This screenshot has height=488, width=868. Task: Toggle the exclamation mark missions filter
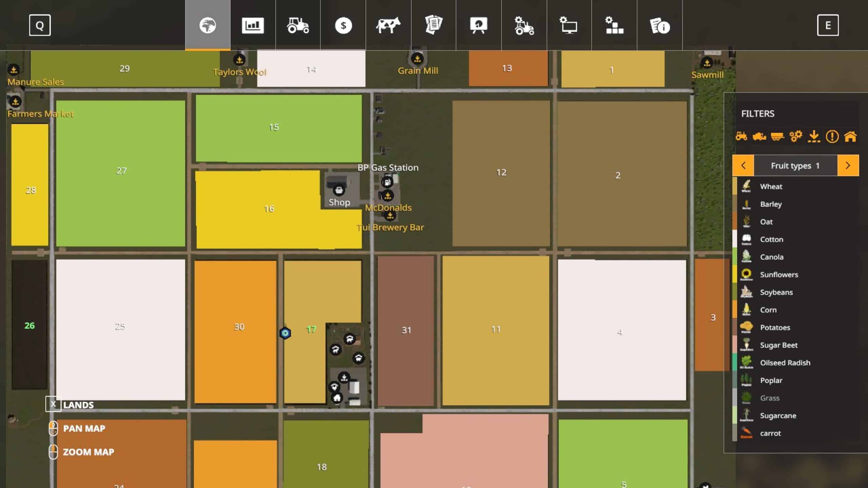click(832, 137)
